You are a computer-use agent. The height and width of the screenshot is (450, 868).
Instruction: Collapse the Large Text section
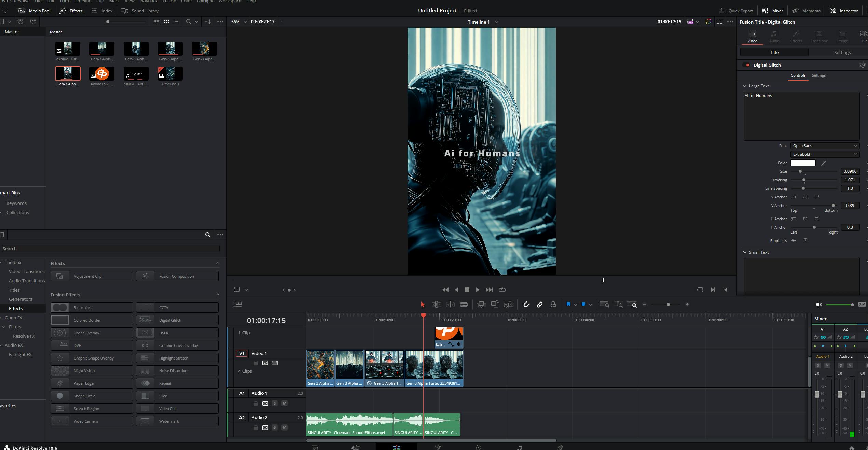pyautogui.click(x=745, y=86)
